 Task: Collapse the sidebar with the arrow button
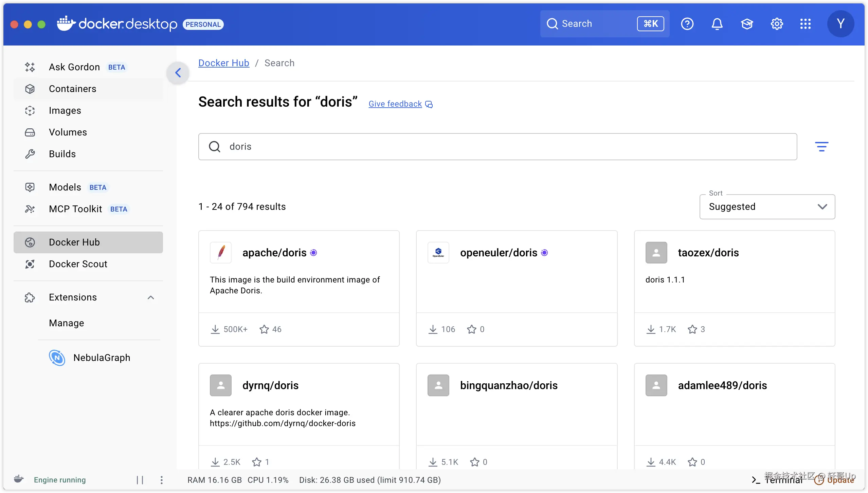178,73
